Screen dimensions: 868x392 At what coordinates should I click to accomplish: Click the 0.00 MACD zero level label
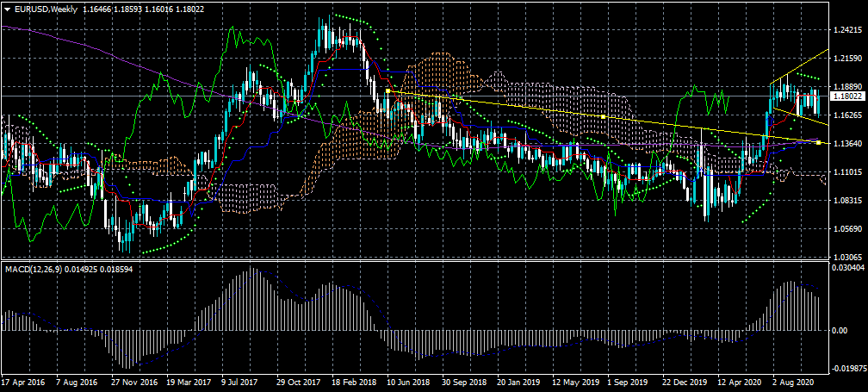coord(840,331)
